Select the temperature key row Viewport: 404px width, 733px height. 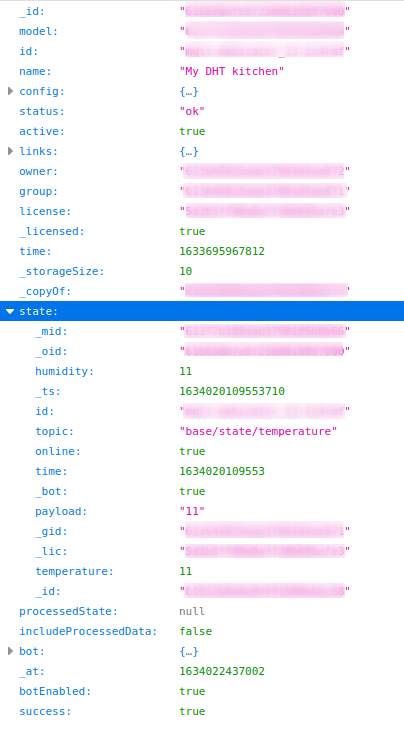[202, 571]
